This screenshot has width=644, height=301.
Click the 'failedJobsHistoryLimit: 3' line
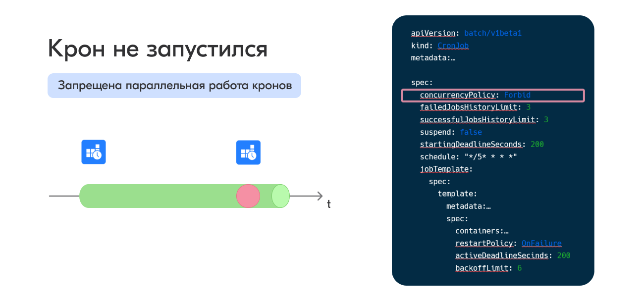click(x=475, y=107)
